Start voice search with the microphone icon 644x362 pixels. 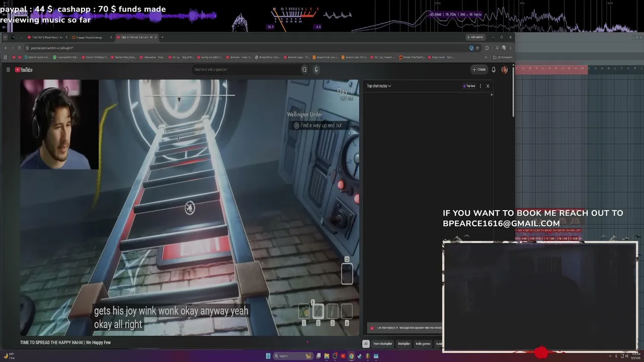click(x=316, y=70)
